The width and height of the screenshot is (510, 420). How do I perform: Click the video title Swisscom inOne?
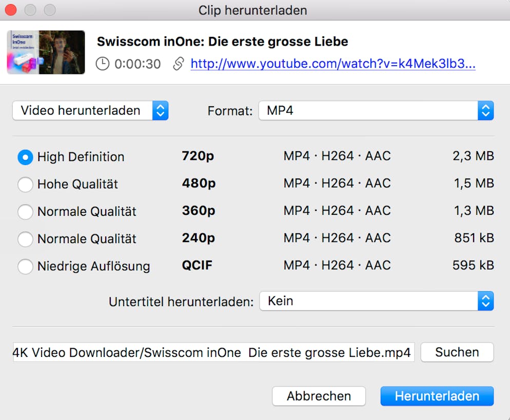point(223,42)
